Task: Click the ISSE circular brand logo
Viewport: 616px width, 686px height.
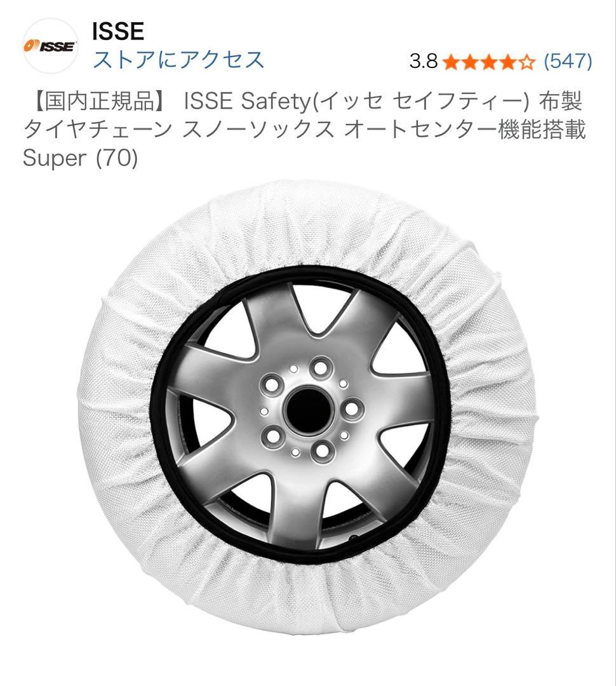Action: click(x=50, y=46)
